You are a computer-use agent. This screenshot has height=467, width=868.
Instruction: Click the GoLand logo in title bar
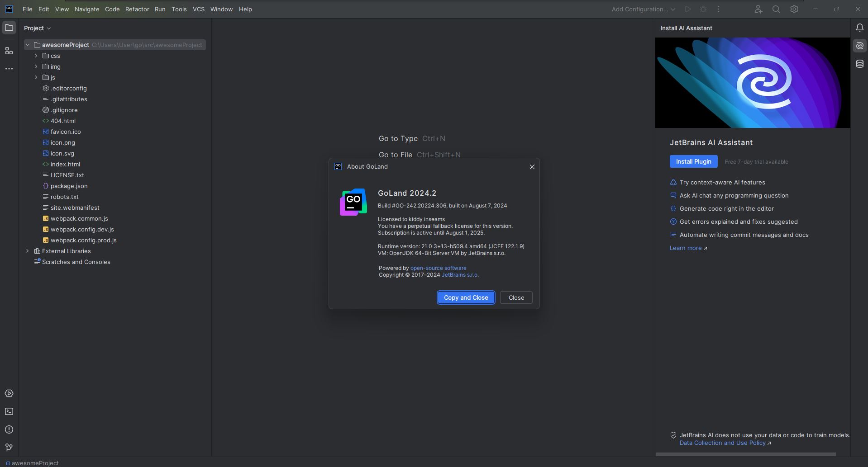point(9,9)
